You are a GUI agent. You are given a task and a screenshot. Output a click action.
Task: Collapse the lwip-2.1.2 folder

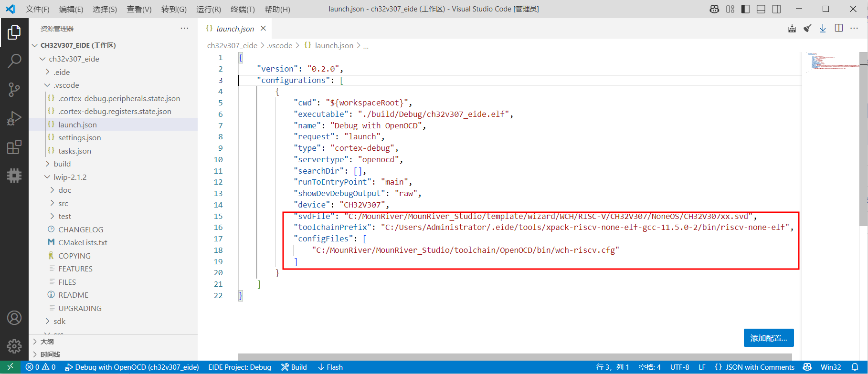click(x=47, y=177)
